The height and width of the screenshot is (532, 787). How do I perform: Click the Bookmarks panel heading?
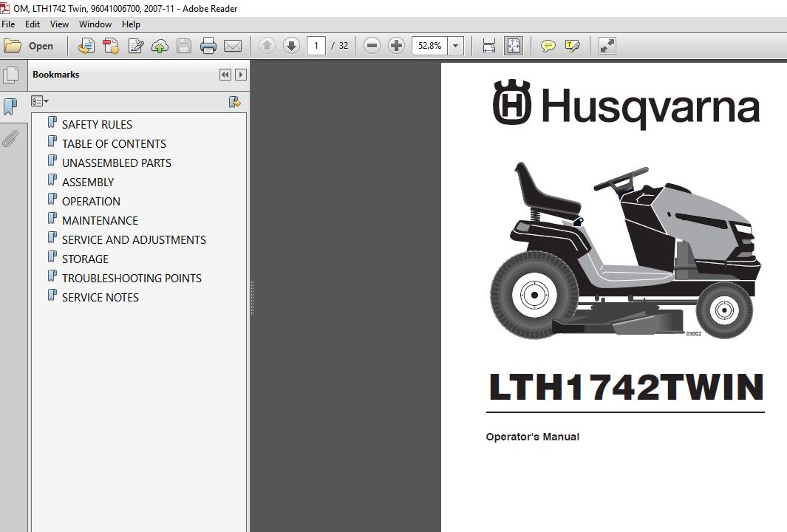(x=55, y=75)
